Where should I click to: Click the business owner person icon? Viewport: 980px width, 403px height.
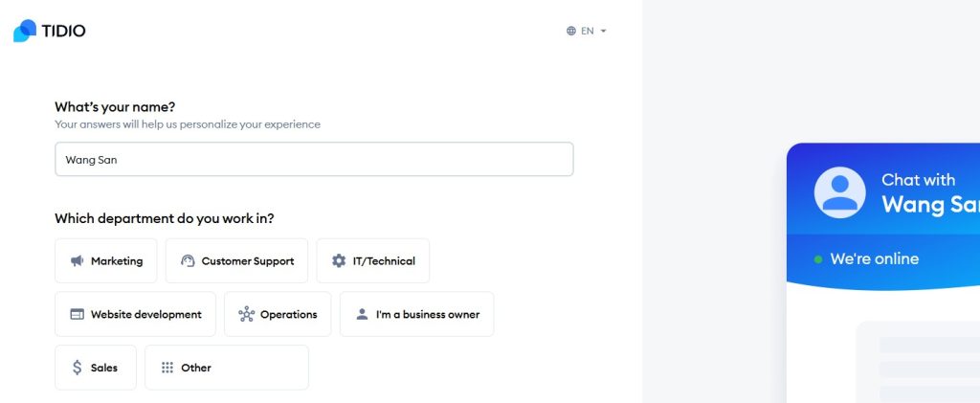[362, 315]
